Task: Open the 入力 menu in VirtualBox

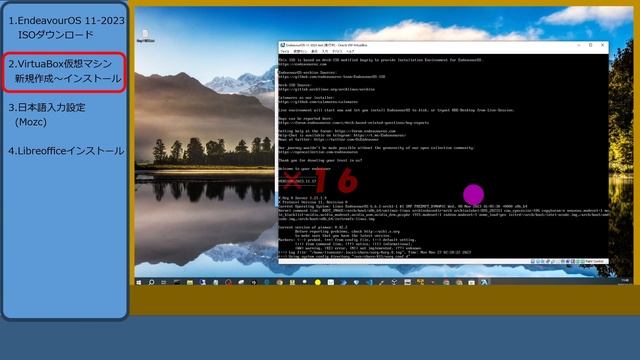Action: tap(325, 51)
